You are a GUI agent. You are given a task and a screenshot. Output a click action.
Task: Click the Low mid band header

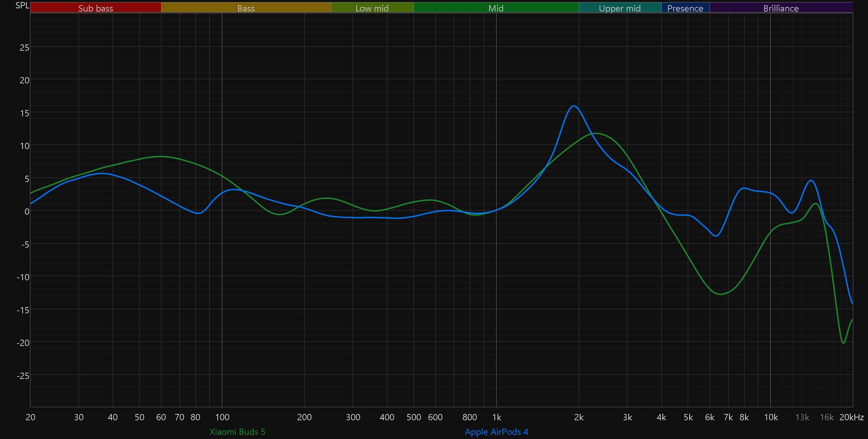[372, 8]
